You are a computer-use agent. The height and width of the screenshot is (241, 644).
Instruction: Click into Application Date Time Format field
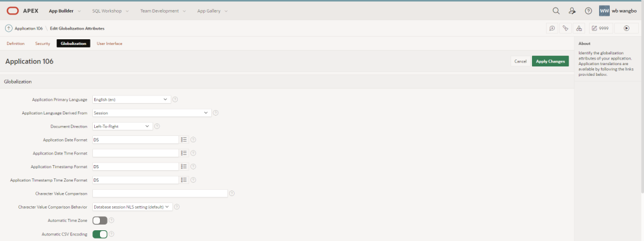[135, 152]
